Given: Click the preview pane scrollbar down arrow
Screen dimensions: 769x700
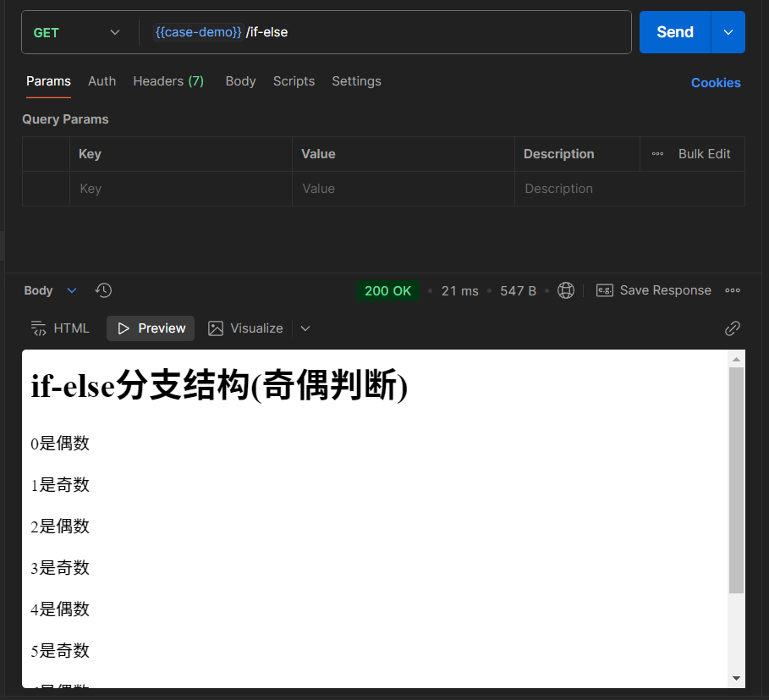Looking at the screenshot, I should click(736, 678).
